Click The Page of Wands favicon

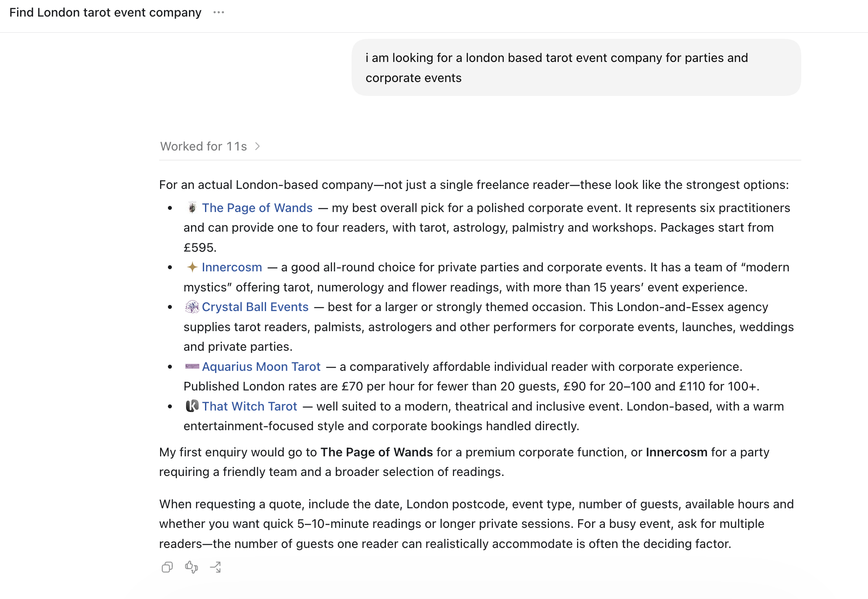[192, 208]
